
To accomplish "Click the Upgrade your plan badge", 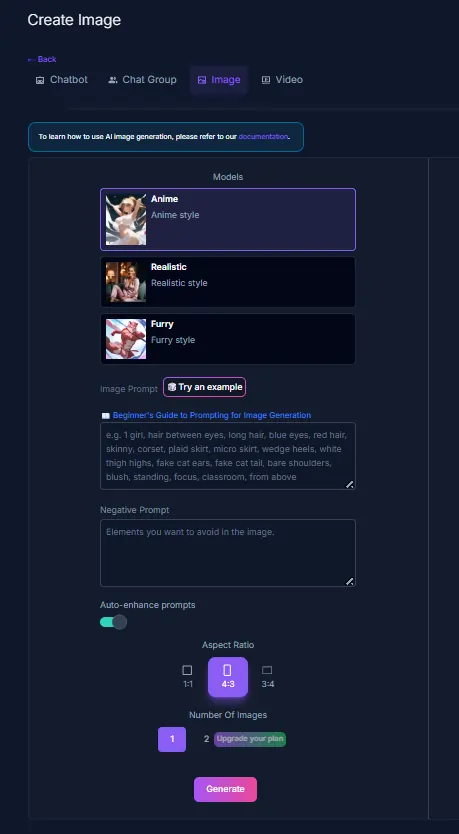I will pyautogui.click(x=250, y=739).
